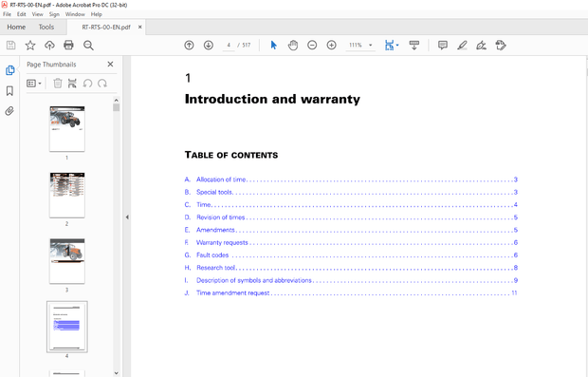
Task: Click the upload to cloud icon
Action: tap(49, 46)
